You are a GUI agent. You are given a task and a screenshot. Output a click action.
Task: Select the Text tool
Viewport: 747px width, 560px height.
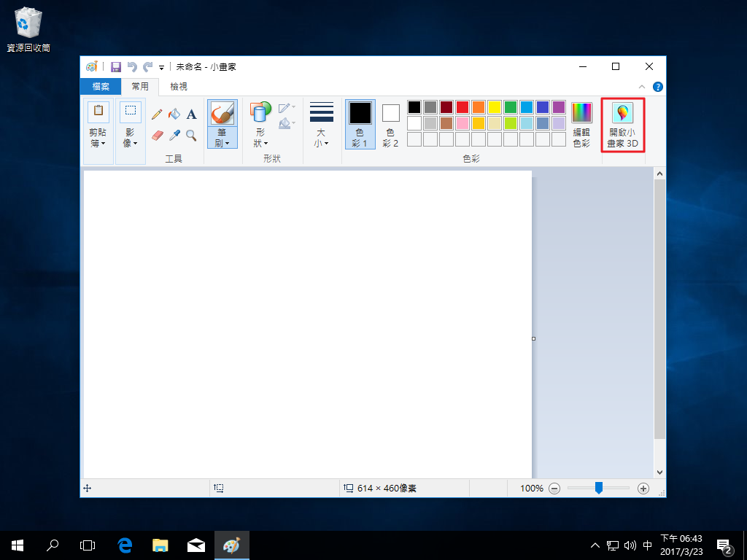pyautogui.click(x=191, y=114)
